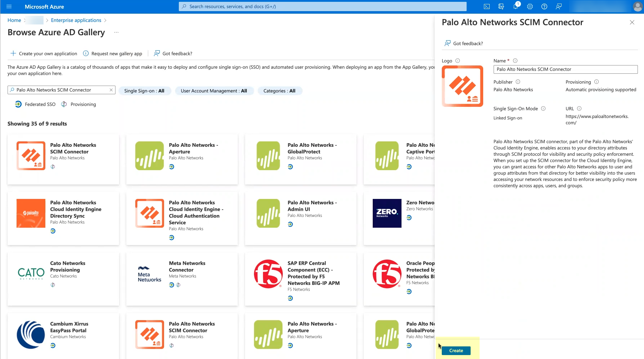
Task: Go to Home breadcrumb
Action: point(14,20)
